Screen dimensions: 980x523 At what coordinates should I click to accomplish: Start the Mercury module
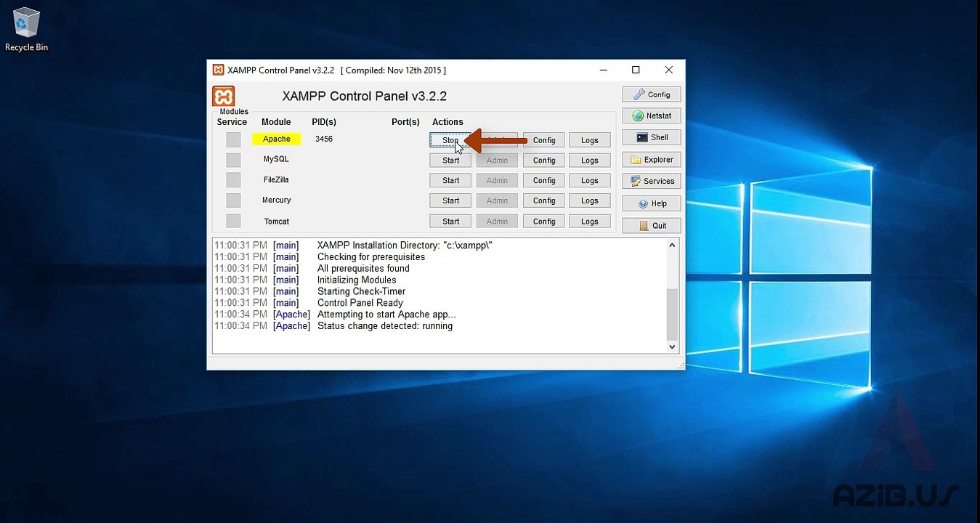coord(450,201)
